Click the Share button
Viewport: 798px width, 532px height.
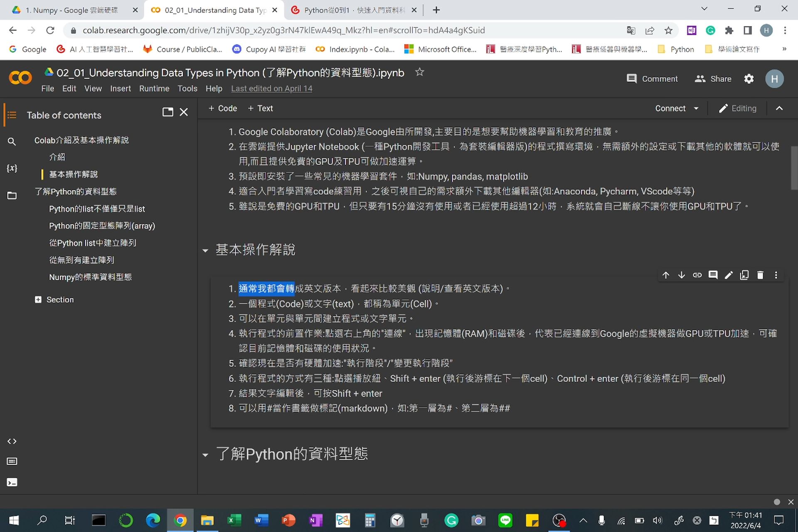coord(712,79)
